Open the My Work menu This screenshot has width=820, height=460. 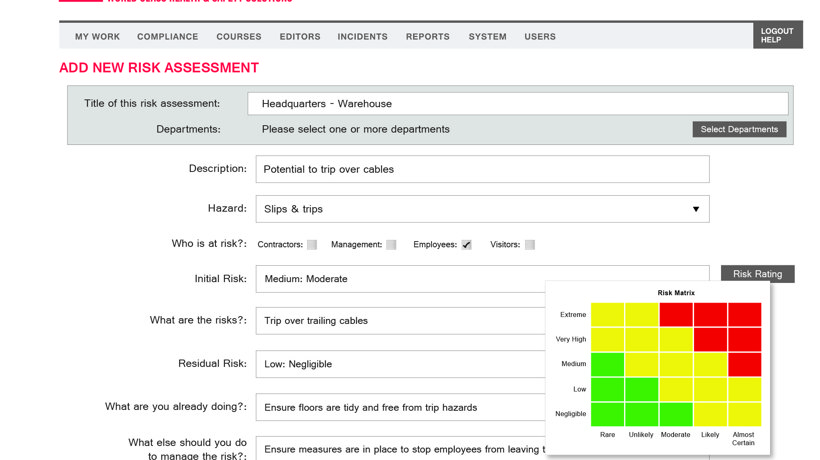click(97, 37)
